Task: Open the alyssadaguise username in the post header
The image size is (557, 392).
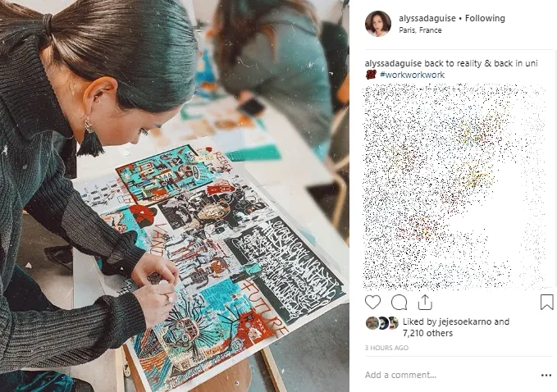Action: (427, 18)
